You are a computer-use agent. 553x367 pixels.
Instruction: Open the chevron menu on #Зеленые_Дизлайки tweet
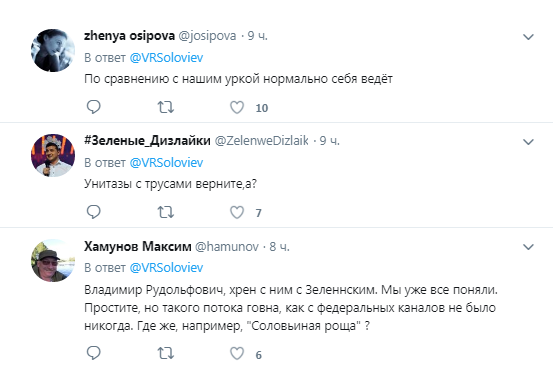point(528,142)
